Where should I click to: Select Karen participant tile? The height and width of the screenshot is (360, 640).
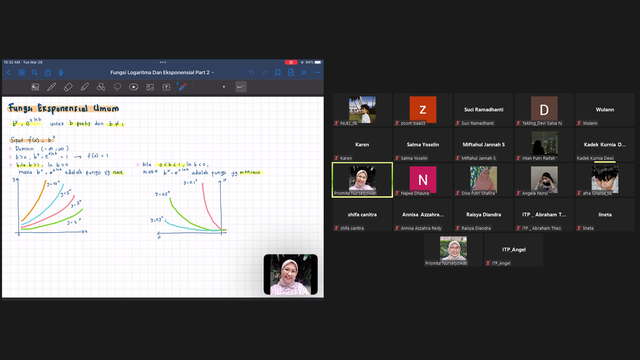(x=362, y=145)
